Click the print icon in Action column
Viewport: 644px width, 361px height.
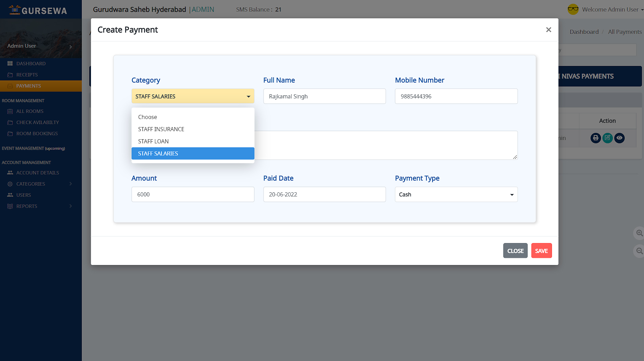[595, 138]
